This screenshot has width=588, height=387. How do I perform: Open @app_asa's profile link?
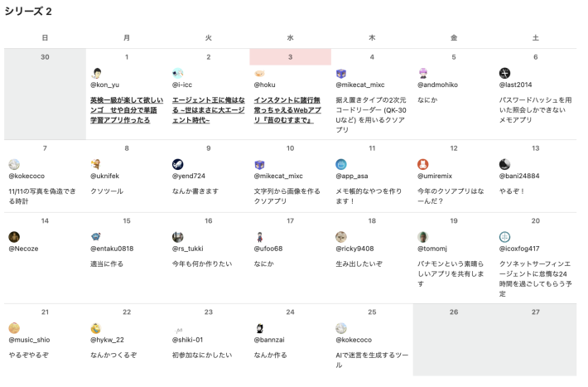click(352, 176)
